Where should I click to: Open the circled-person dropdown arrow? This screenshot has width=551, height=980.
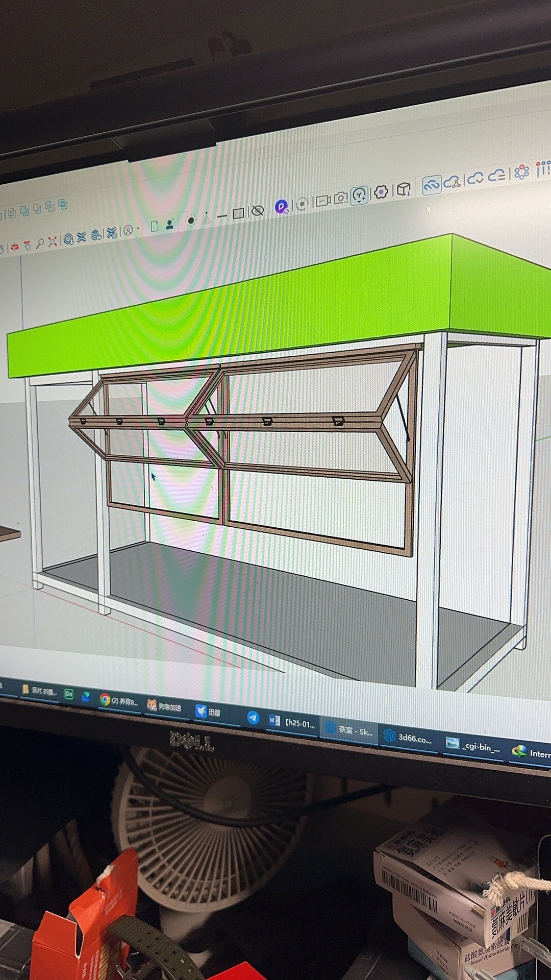pos(138,229)
